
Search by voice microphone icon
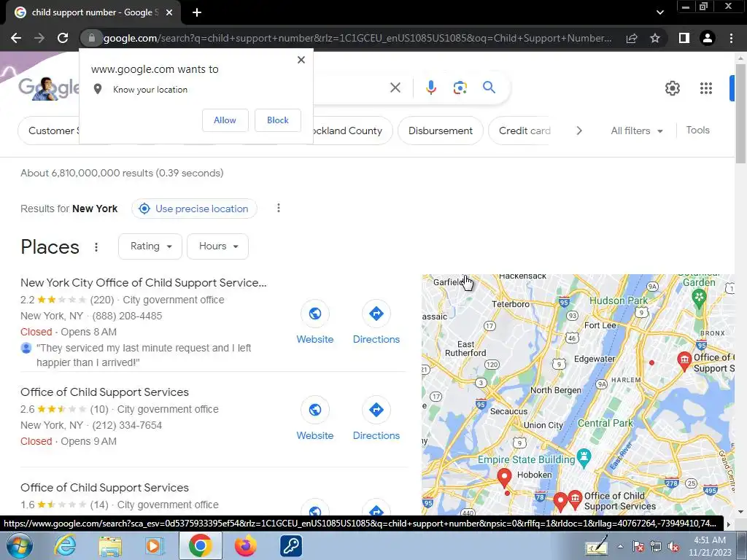(x=430, y=87)
